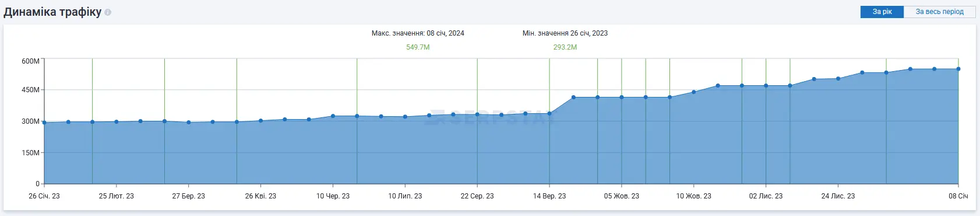Image resolution: width=980 pixels, height=216 pixels.
Task: Select the data point above 10 Жов. 23
Action: tap(693, 92)
